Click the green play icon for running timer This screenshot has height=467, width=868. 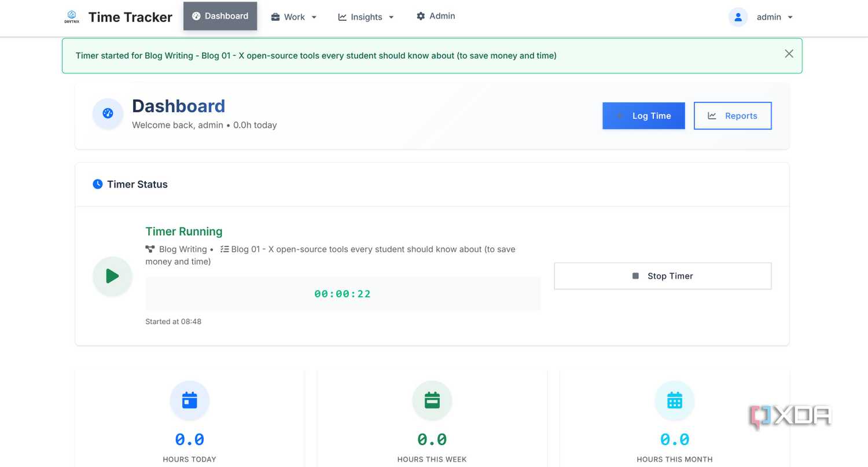click(x=112, y=276)
